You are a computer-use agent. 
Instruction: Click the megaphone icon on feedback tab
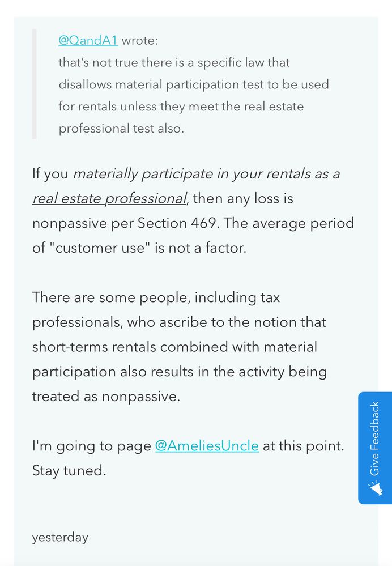tap(375, 488)
